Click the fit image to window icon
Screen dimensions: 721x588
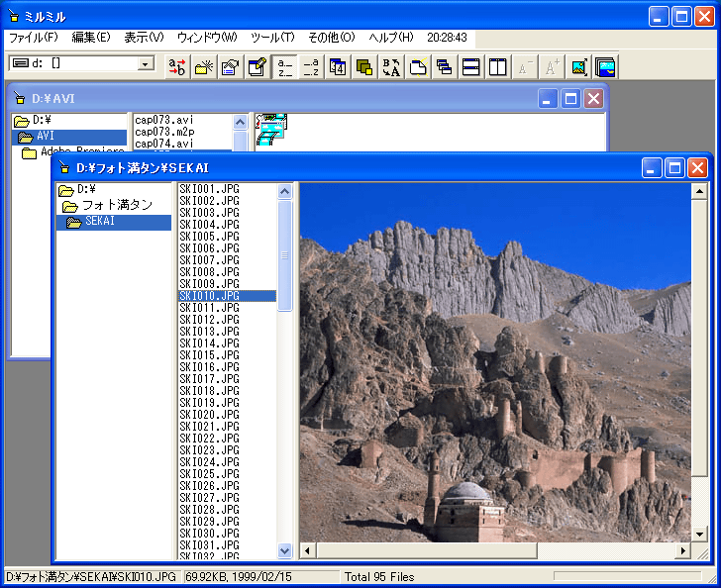point(578,67)
